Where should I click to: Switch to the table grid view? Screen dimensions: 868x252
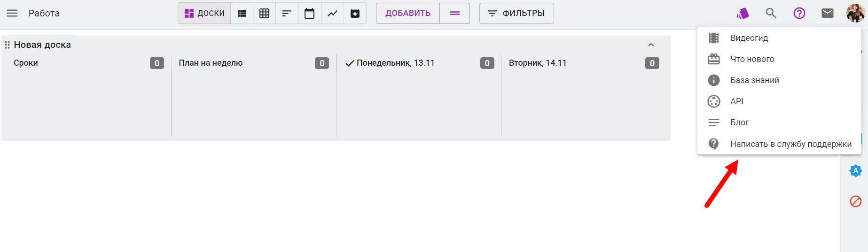coord(265,13)
